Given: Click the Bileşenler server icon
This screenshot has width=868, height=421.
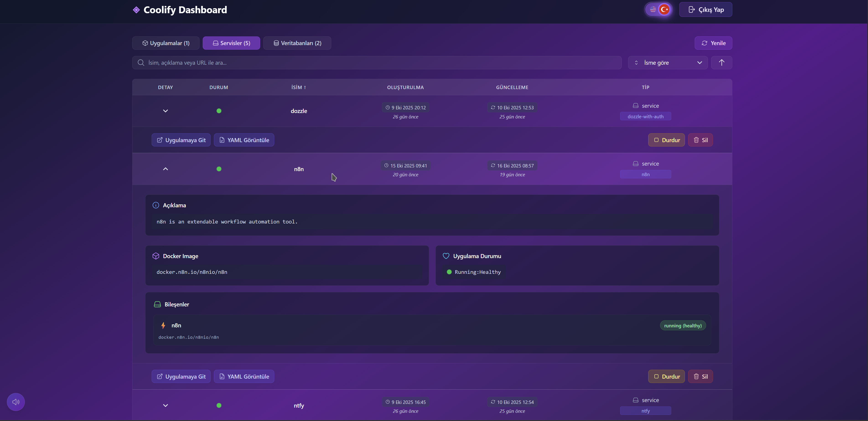Looking at the screenshot, I should [x=157, y=304].
